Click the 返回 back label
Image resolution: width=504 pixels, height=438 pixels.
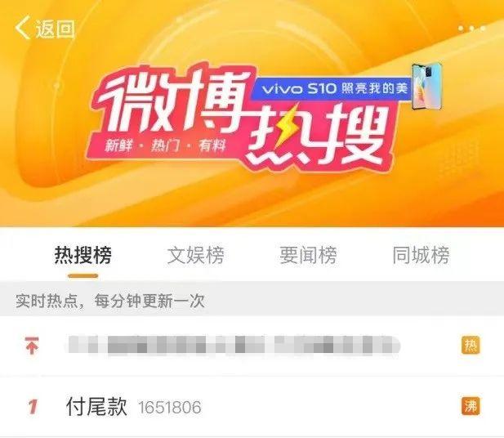pos(56,29)
